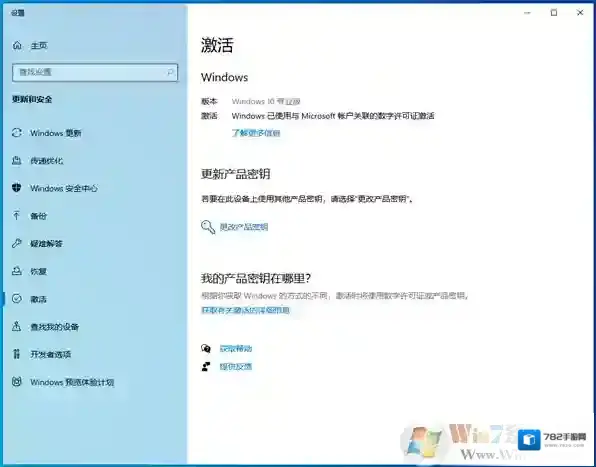This screenshot has height=467, width=596.
Task: Click the 更新产品密钥 heading
Action: tap(236, 174)
